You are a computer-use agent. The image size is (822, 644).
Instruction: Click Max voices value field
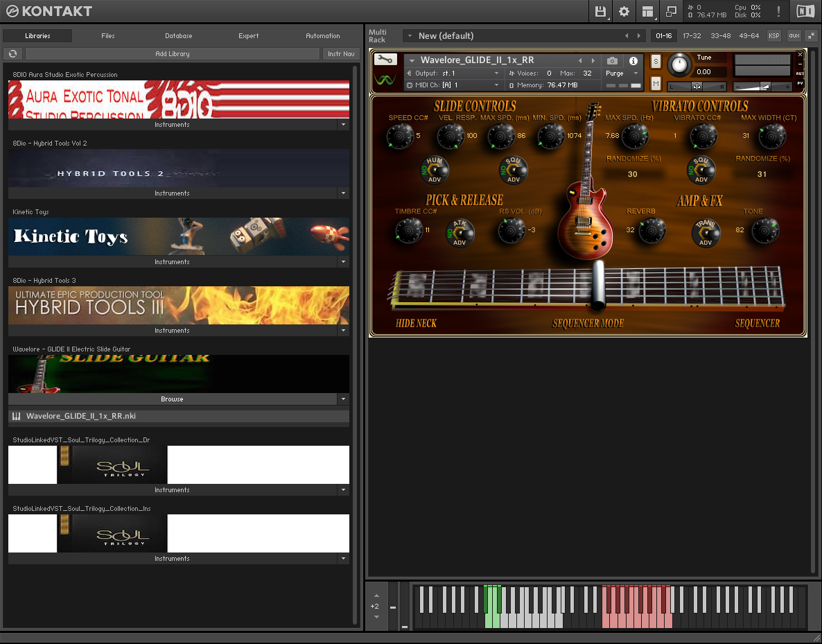(588, 73)
